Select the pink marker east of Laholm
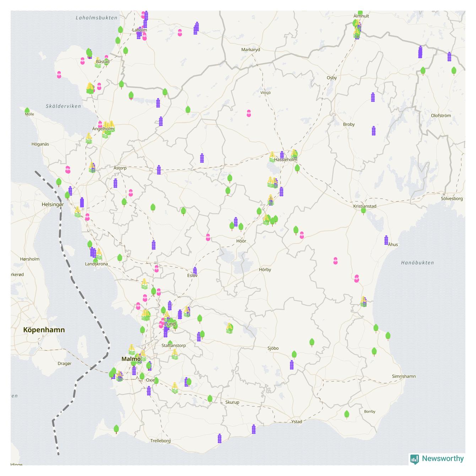The height and width of the screenshot is (476, 476). click(x=180, y=33)
